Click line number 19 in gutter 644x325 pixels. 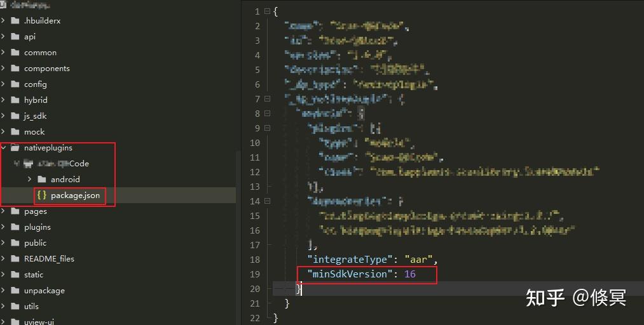tap(255, 274)
